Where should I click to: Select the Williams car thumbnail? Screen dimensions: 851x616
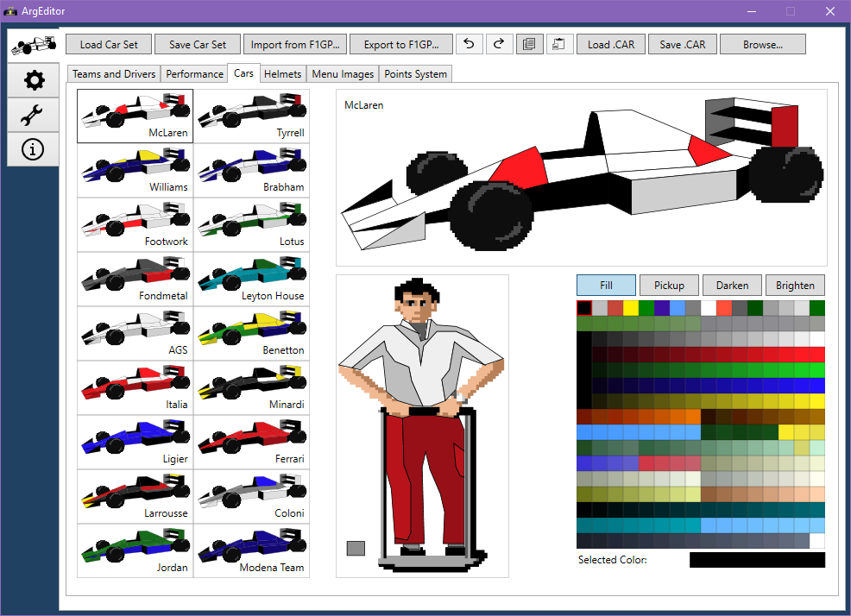click(x=136, y=171)
